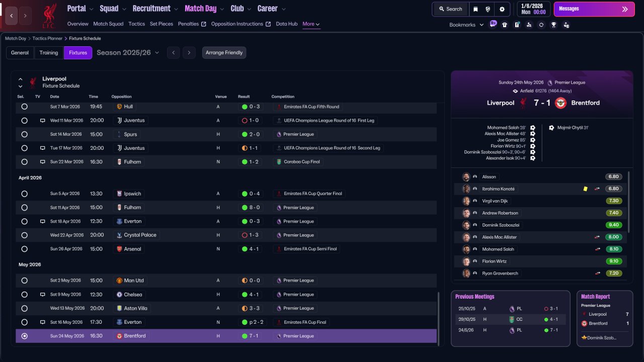Open the bookmark icon beside Search
This screenshot has width=644, height=362.
point(476,9)
